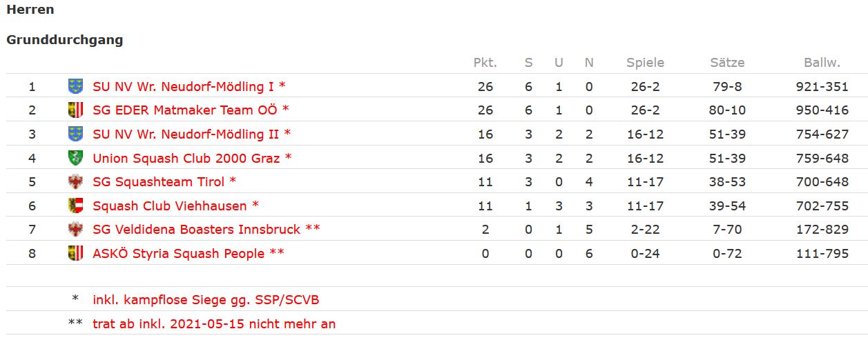Open the SG Veldidena Boasters Innsbruck link
This screenshot has width=868, height=340.
(197, 229)
